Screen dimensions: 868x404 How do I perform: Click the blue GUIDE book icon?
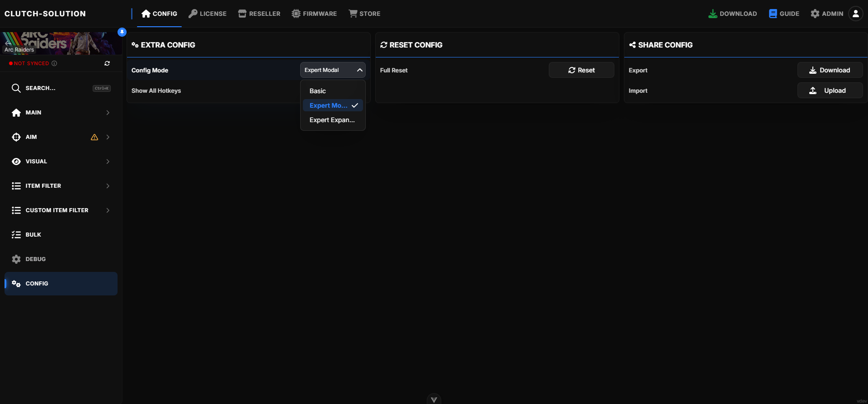pyautogui.click(x=773, y=14)
